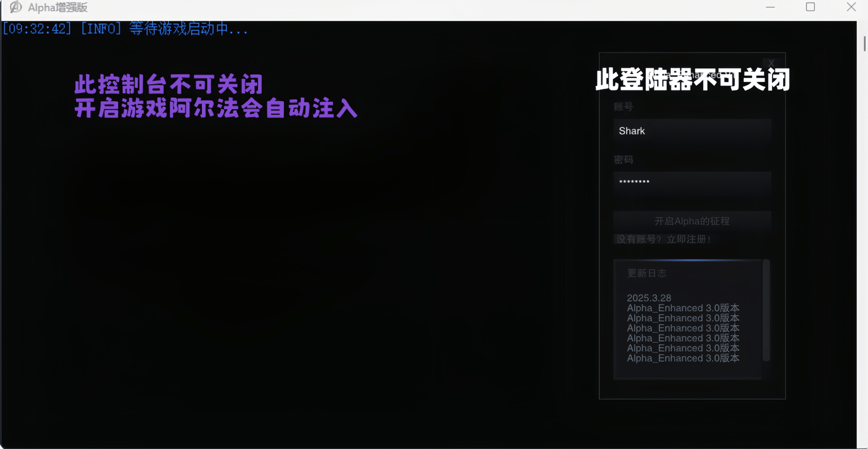Maximize the Alpha增强版 window
Screen dimensions: 868x449
(x=810, y=7)
